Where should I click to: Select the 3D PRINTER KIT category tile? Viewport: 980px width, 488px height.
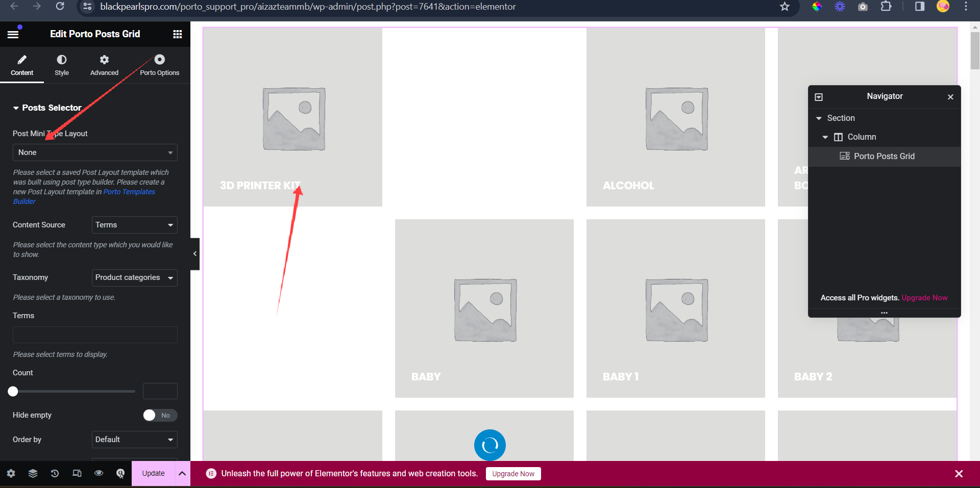(293, 117)
